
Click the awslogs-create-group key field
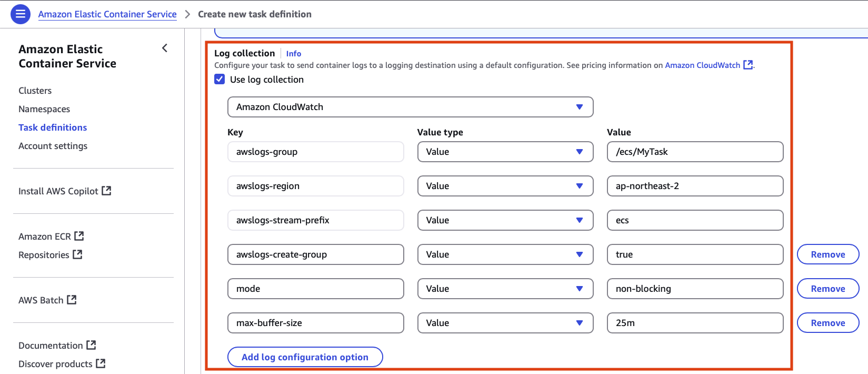click(316, 254)
